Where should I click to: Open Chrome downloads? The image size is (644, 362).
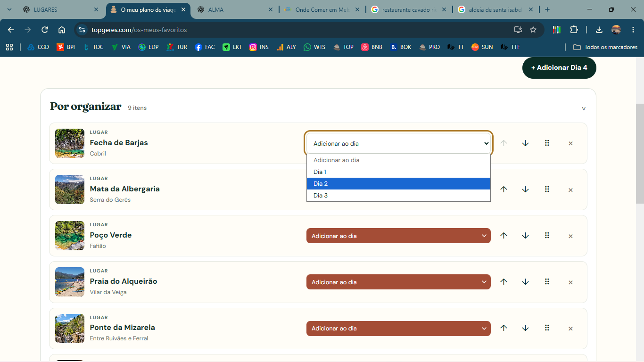click(x=599, y=30)
